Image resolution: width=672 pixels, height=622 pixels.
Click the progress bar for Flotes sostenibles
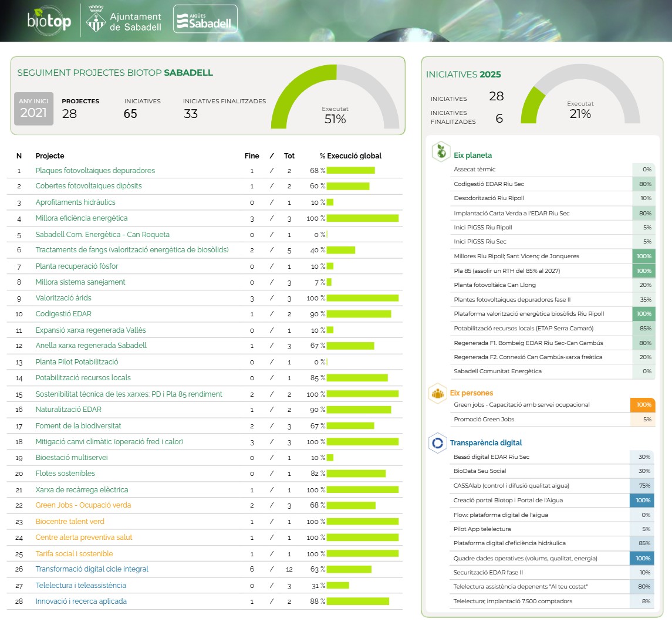pyautogui.click(x=356, y=474)
